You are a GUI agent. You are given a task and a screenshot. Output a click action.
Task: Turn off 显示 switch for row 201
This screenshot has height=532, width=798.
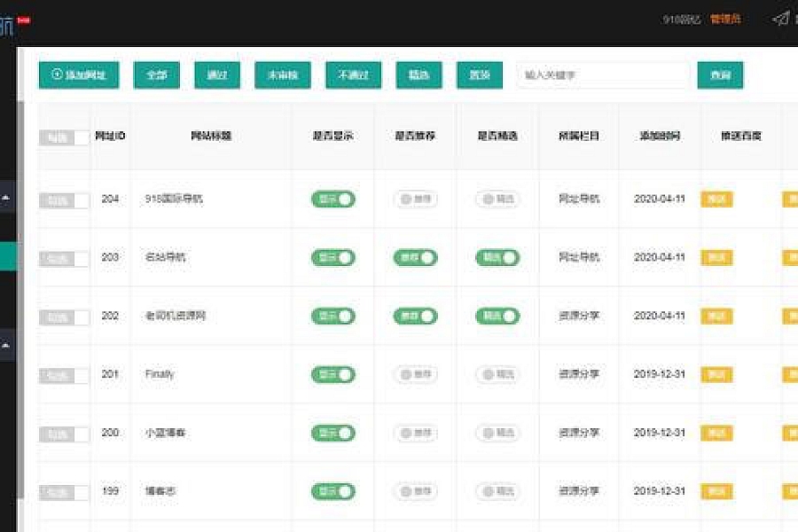(333, 375)
